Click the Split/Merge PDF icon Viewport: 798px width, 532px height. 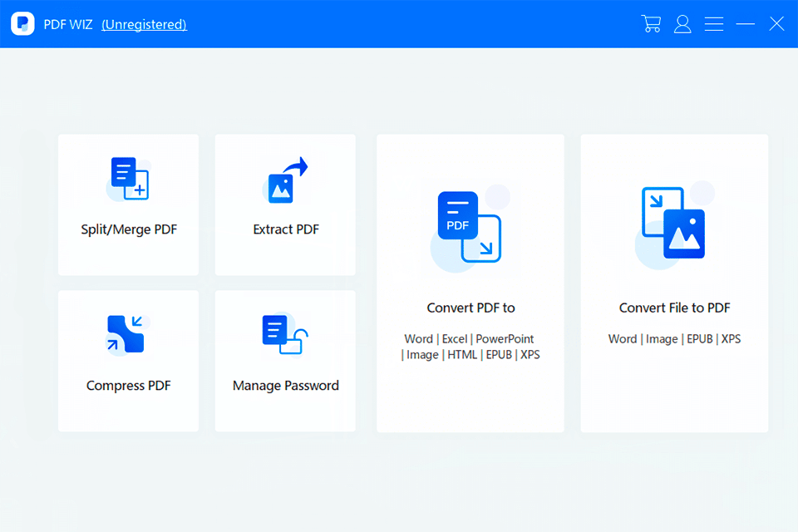pyautogui.click(x=130, y=178)
